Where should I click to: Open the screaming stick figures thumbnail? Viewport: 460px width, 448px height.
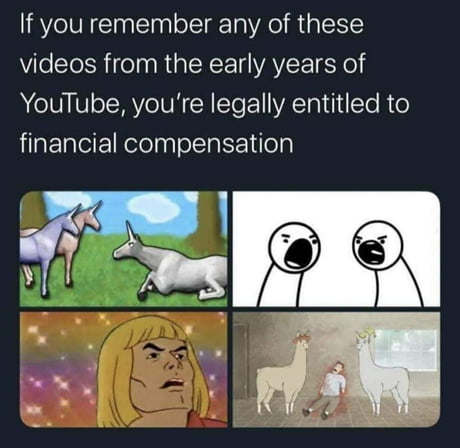336,249
